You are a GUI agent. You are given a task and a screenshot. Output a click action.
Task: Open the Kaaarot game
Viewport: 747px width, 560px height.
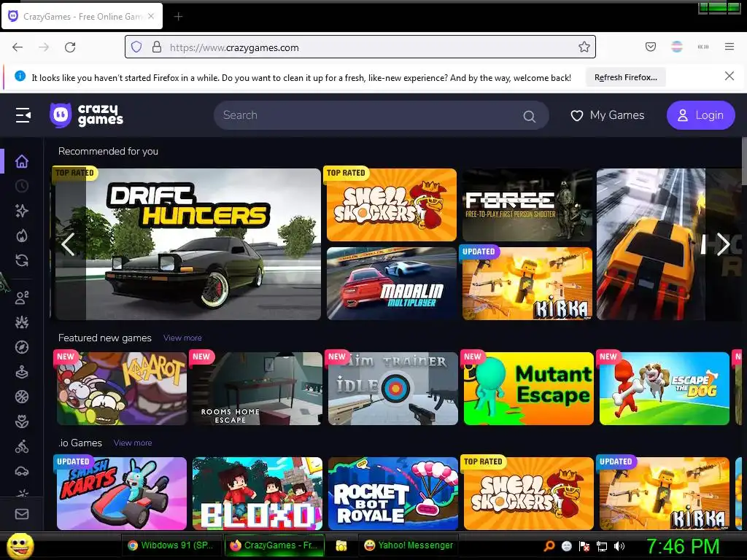pyautogui.click(x=122, y=389)
